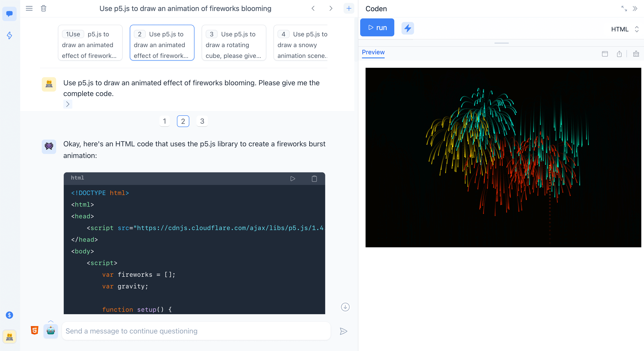Viewport: 644px width, 351px height.
Task: Click the HTML5 badge icon
Action: [x=35, y=330]
